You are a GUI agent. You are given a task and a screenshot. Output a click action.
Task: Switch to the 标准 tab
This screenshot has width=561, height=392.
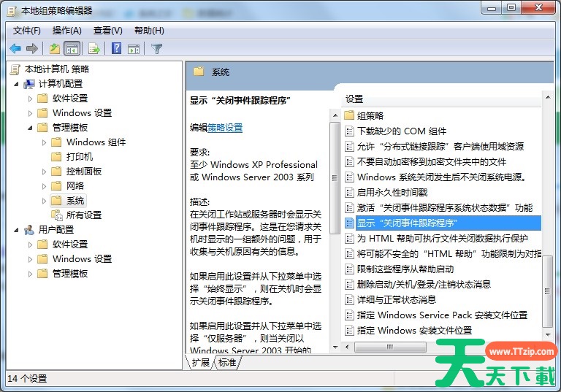(x=227, y=362)
